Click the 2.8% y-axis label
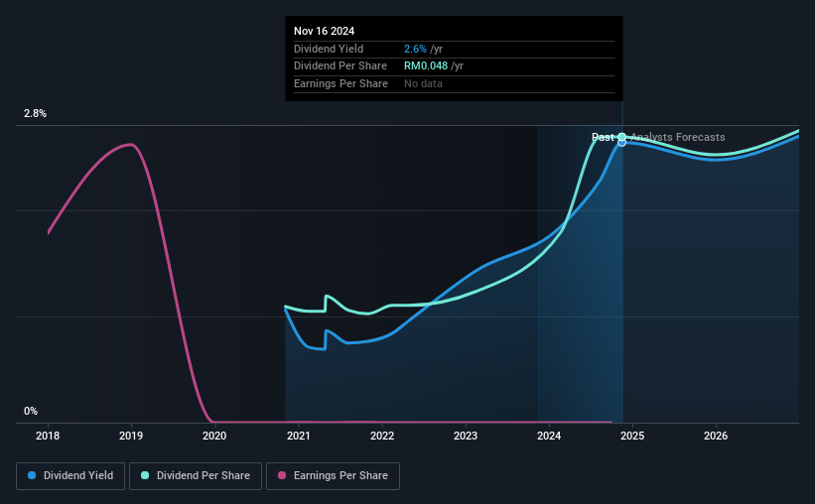This screenshot has width=815, height=504. 35,114
